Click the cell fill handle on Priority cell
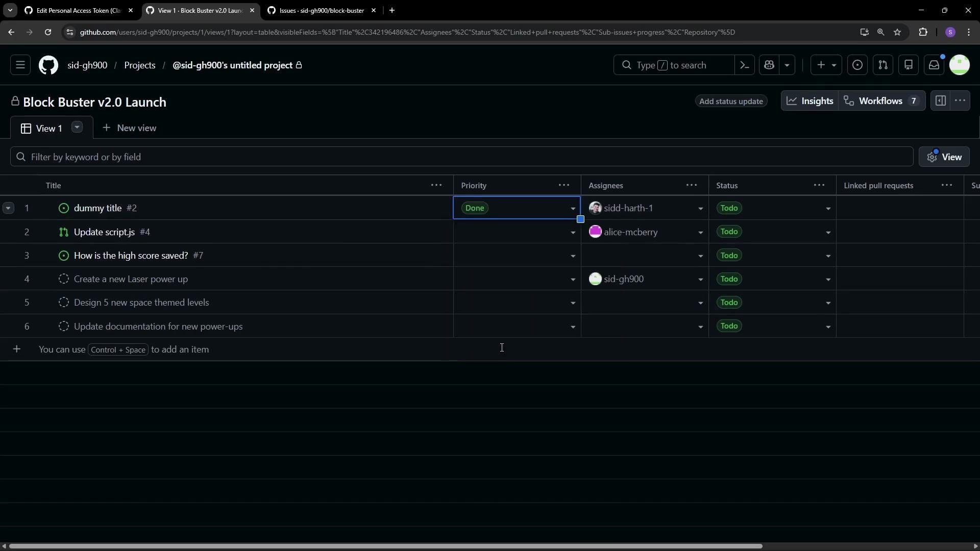This screenshot has width=980, height=551. coord(580,219)
